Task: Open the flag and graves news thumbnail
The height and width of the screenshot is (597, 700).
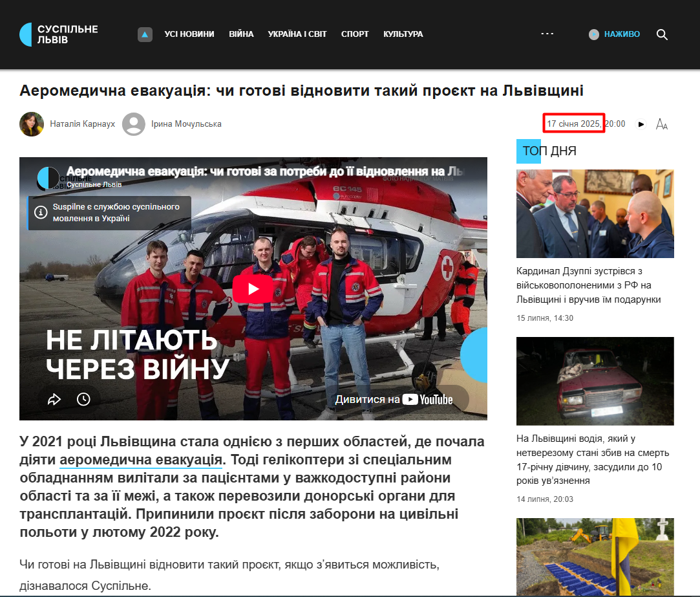Action: pos(595,557)
